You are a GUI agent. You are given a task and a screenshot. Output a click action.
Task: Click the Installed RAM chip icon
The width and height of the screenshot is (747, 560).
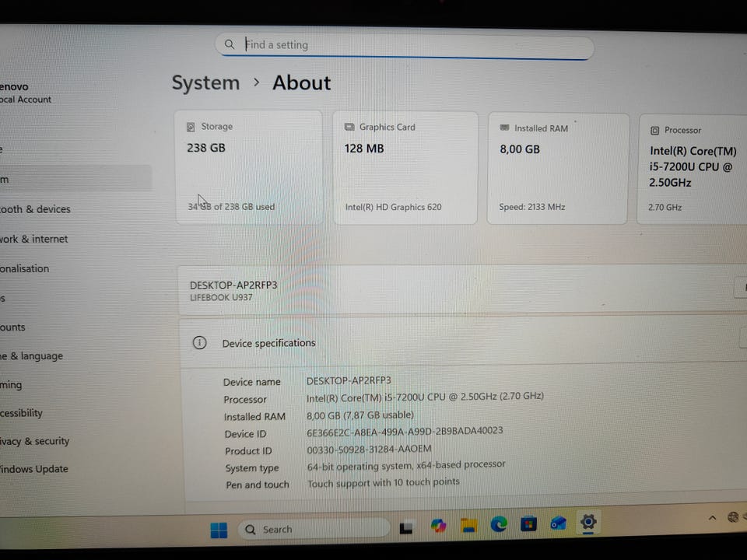click(504, 128)
